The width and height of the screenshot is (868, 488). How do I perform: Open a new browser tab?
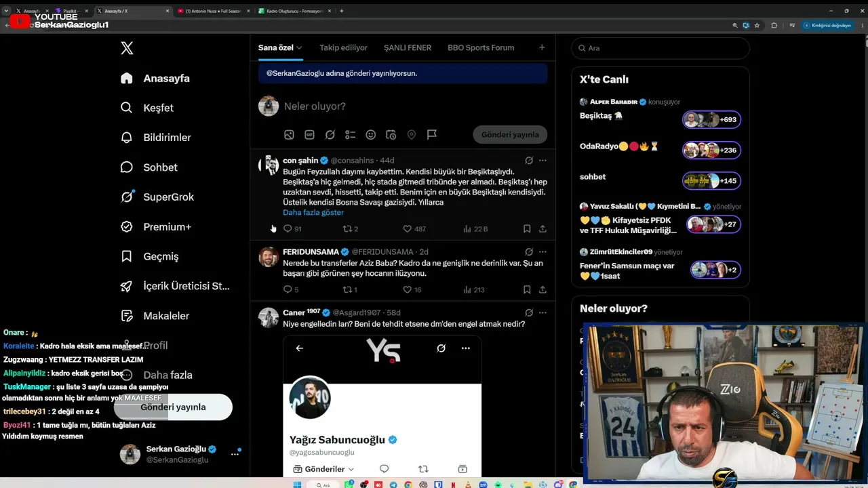point(341,11)
